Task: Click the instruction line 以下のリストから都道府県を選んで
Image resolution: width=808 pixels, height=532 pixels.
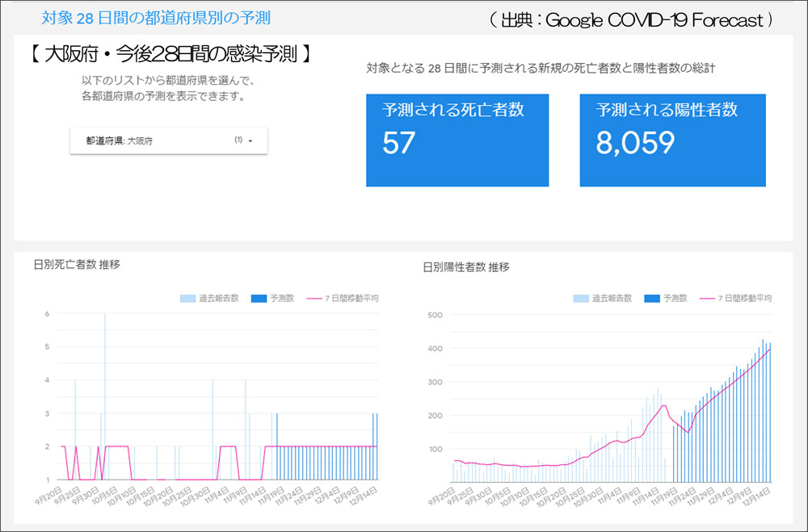Action: [169, 81]
